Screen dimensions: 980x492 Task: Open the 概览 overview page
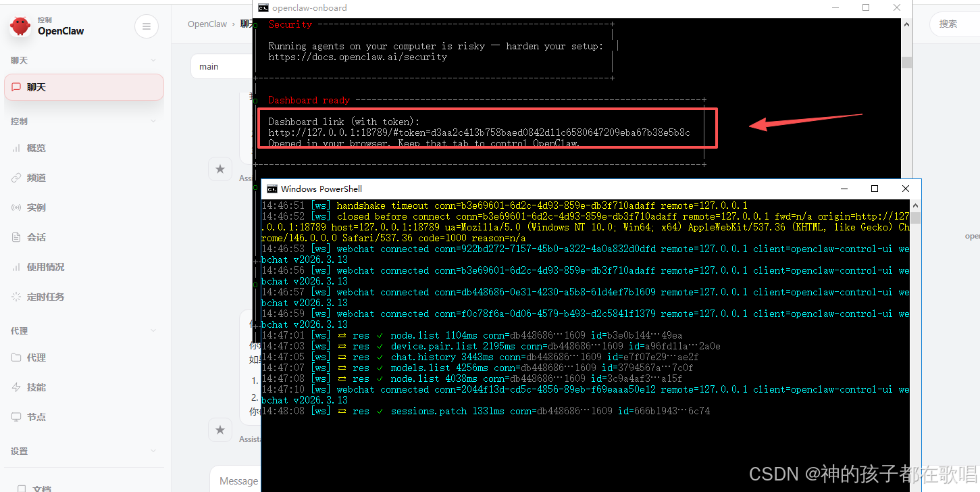tap(84, 148)
